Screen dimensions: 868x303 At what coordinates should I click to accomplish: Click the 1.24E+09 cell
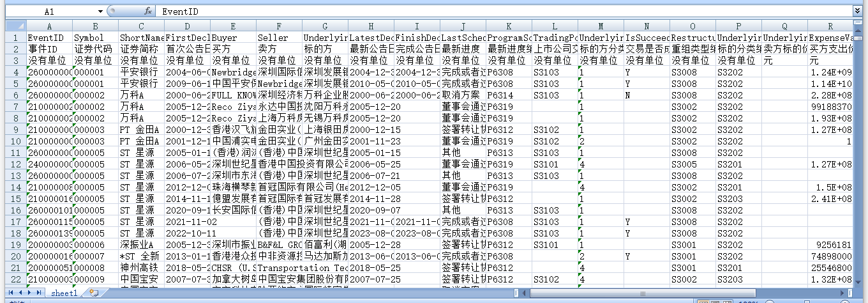click(x=830, y=72)
